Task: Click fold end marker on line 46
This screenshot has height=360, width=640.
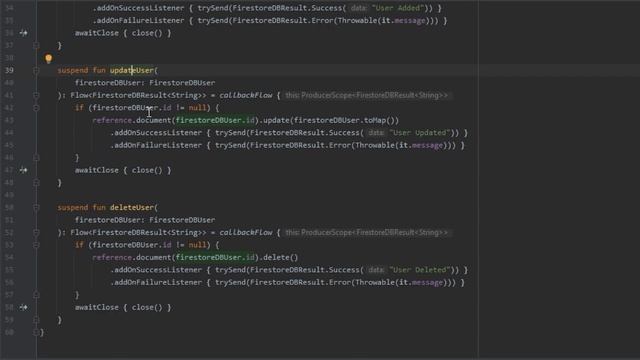Action: point(36,158)
